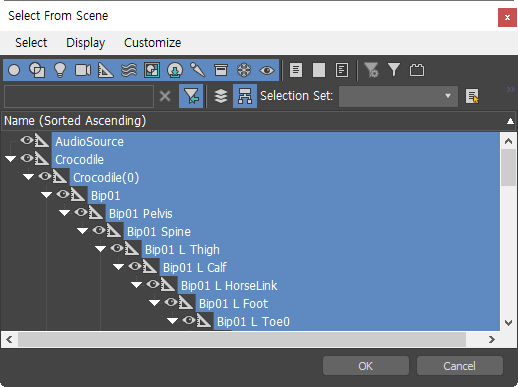
Task: Toggle eye icon for Bip01 L Foot
Action: [171, 302]
